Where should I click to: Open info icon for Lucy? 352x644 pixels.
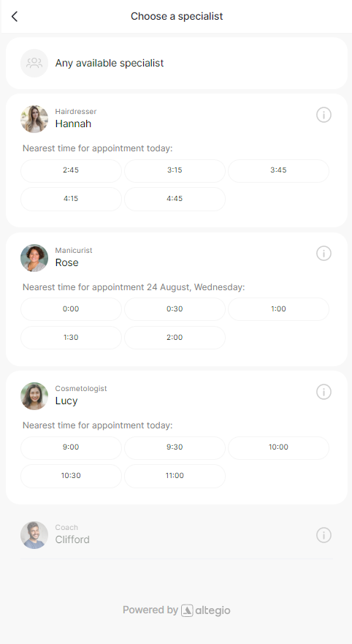[x=324, y=392]
